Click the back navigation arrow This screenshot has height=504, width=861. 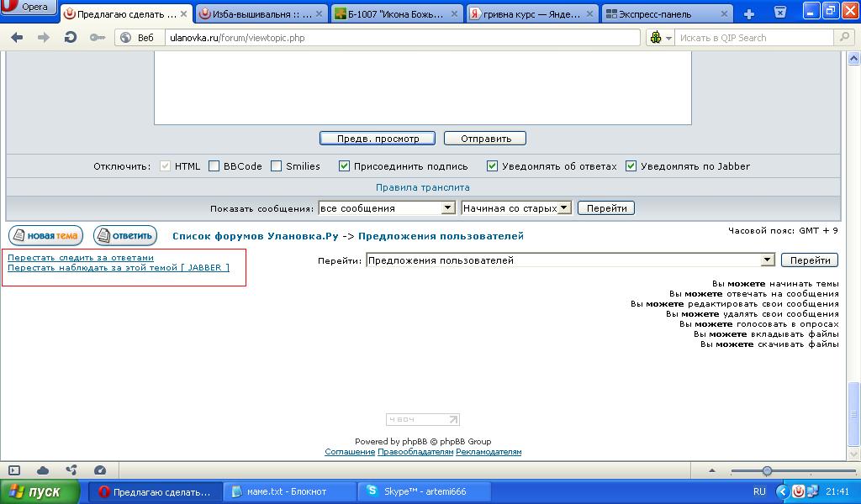click(18, 38)
